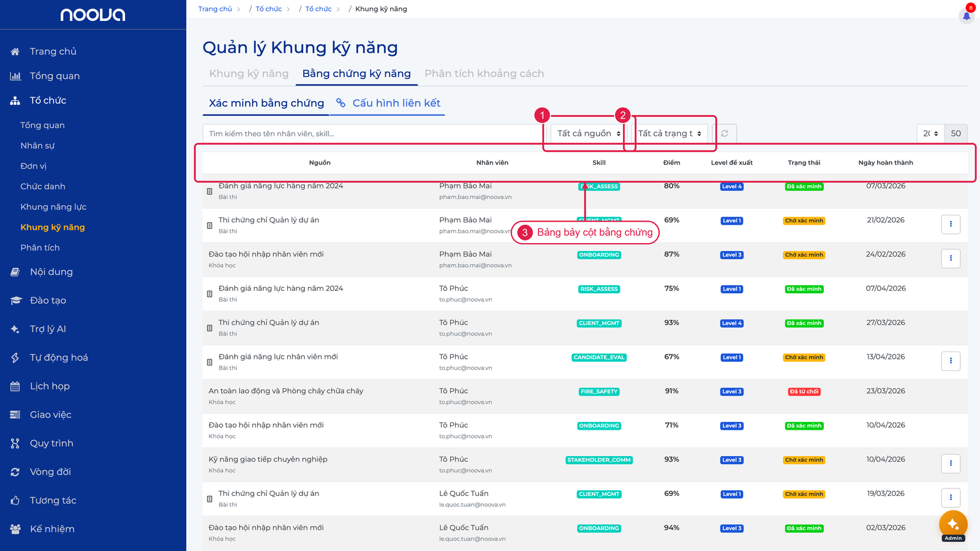
Task: Select the workflow icon beside Quy trình
Action: pyautogui.click(x=15, y=443)
